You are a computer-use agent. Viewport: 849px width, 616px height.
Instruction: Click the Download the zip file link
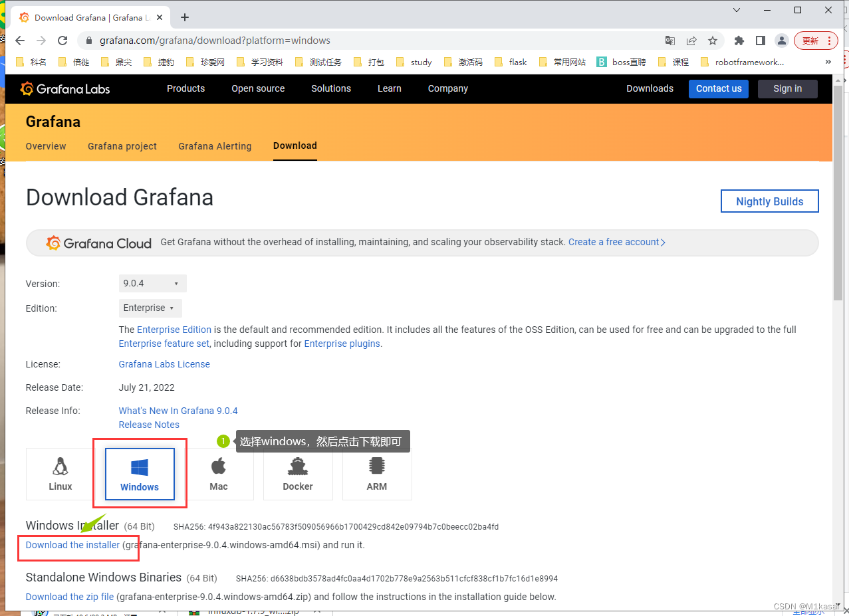coord(70,597)
